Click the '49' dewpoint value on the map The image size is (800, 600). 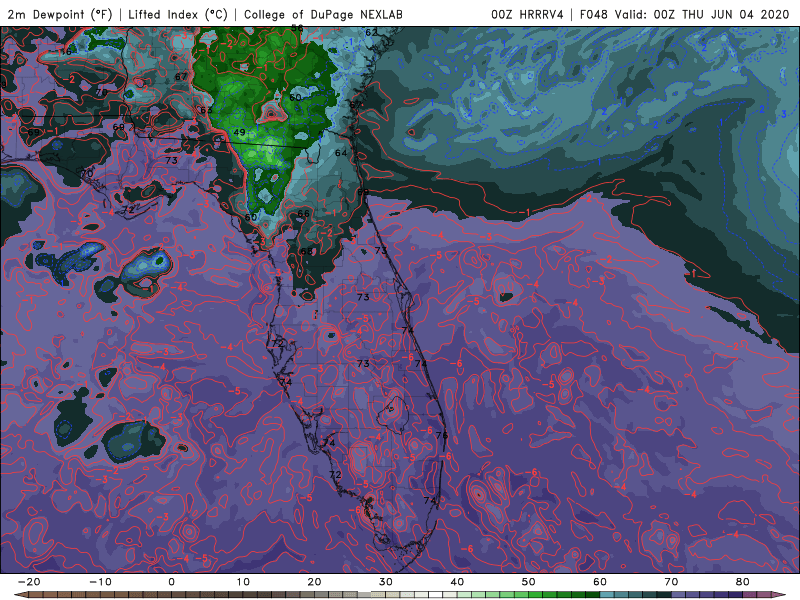(x=239, y=133)
